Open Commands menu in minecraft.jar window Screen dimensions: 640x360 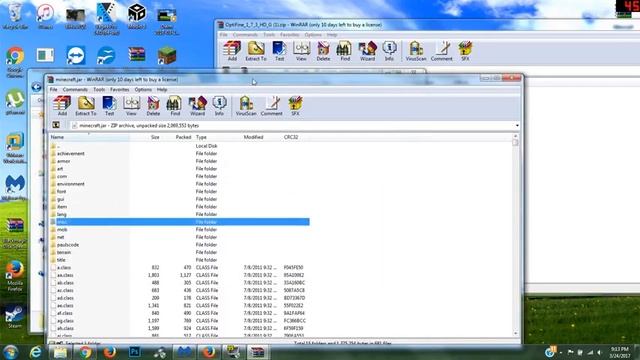pyautogui.click(x=75, y=89)
